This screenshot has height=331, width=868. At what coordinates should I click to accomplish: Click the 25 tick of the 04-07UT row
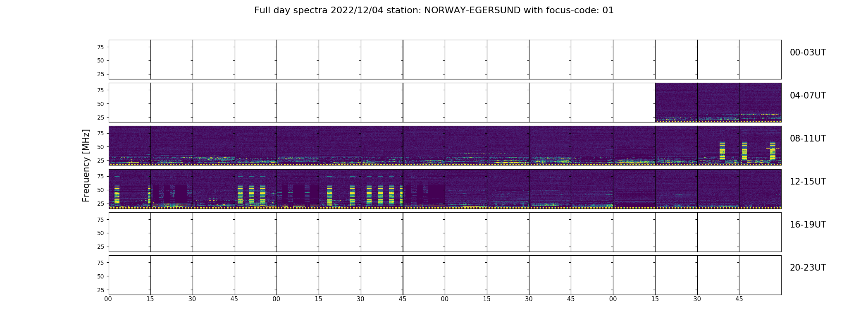click(100, 118)
